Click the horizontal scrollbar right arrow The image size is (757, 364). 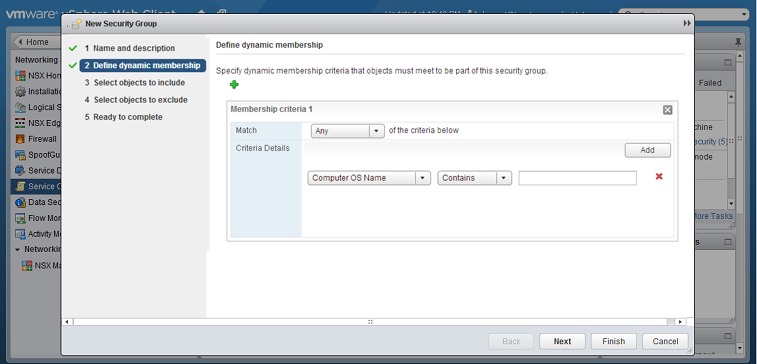pyautogui.click(x=680, y=322)
